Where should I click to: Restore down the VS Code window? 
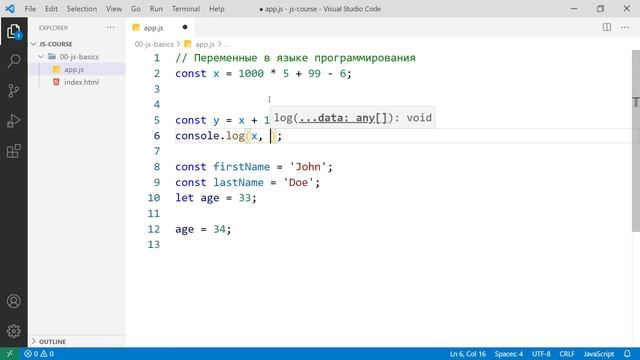pyautogui.click(x=600, y=9)
